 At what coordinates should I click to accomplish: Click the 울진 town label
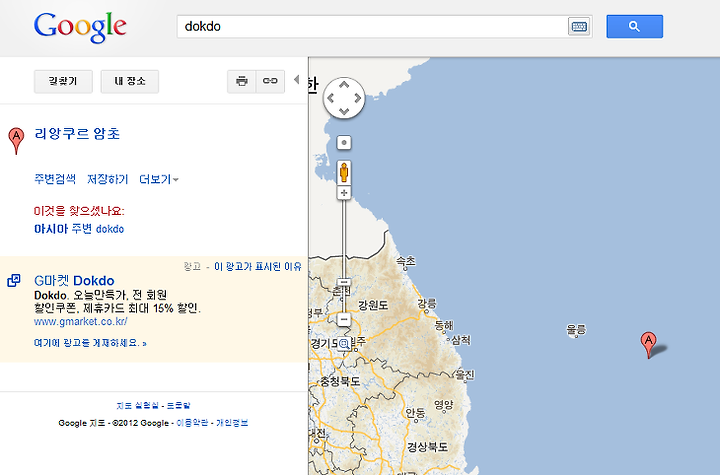tap(465, 374)
